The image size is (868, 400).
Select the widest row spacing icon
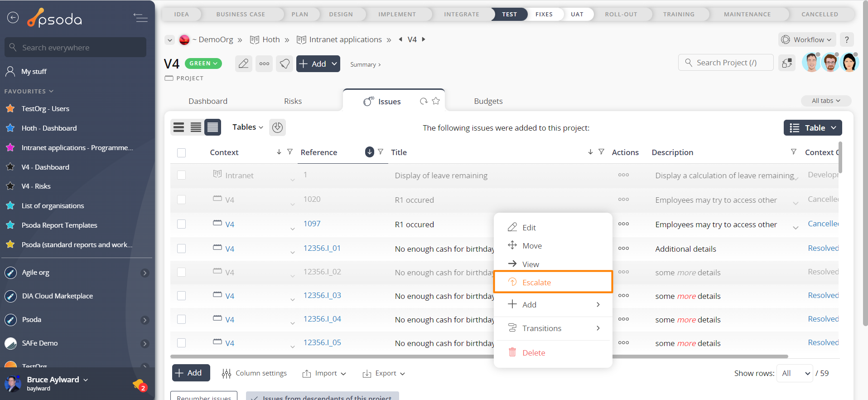click(x=179, y=127)
